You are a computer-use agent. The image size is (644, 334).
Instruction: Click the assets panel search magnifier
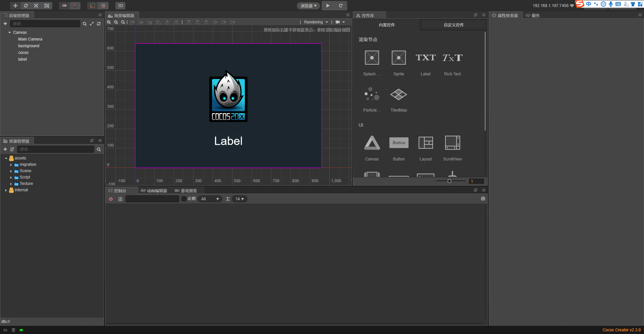(x=99, y=149)
